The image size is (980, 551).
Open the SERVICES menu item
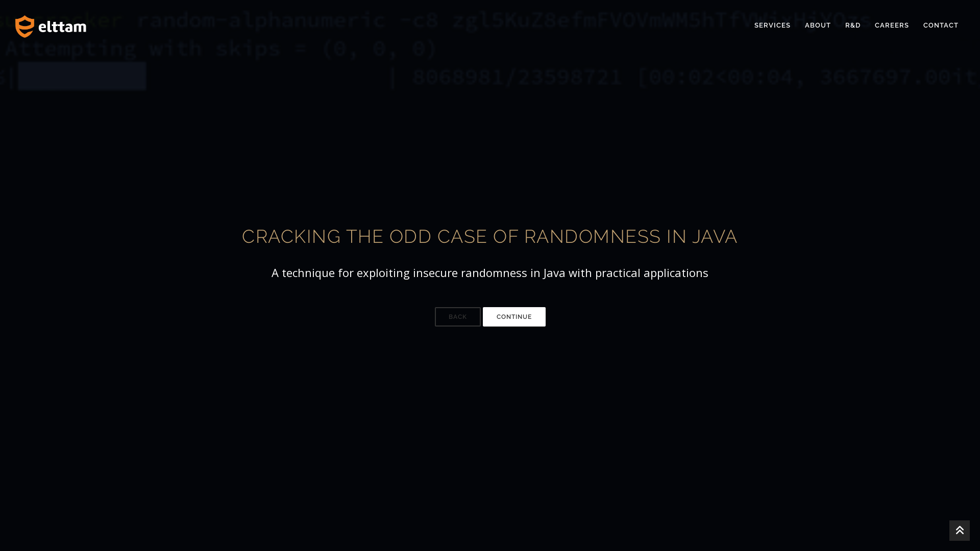point(772,25)
